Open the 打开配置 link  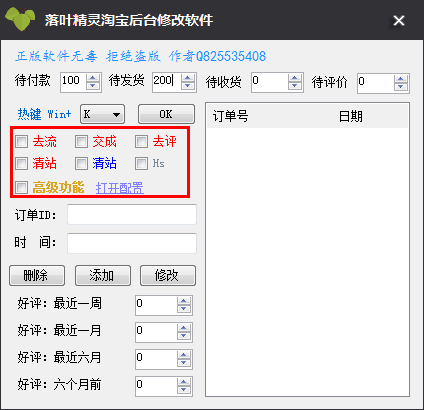120,188
